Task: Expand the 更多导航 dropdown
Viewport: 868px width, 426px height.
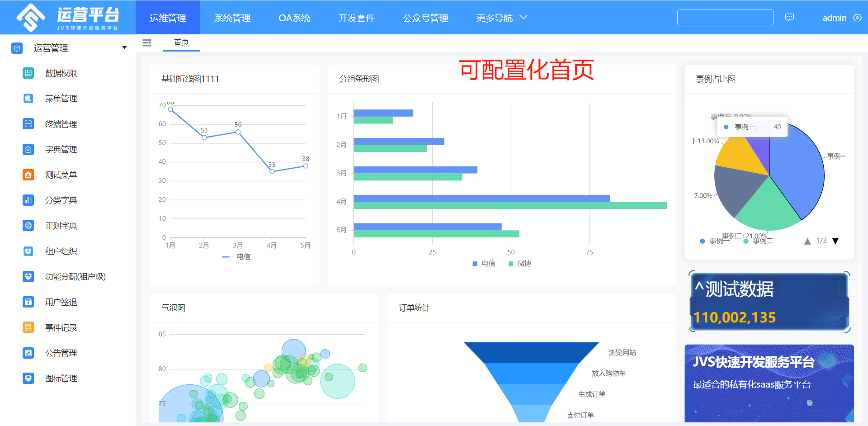Action: pos(502,18)
